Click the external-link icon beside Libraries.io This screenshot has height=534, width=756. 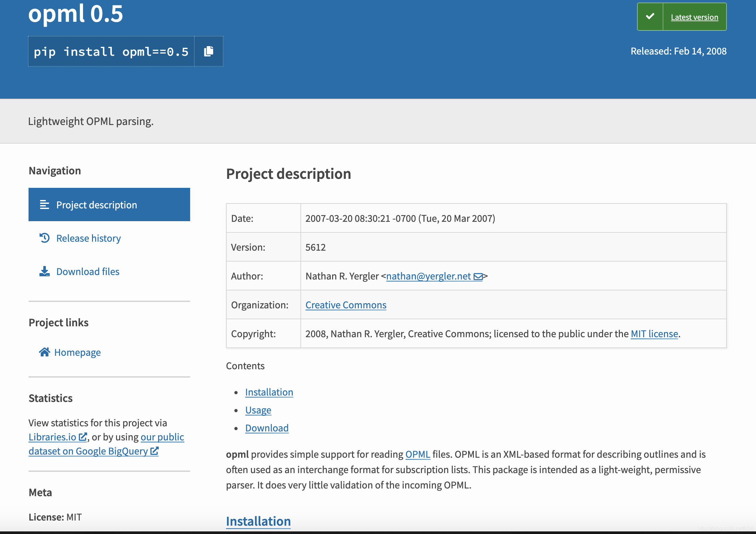pos(83,437)
